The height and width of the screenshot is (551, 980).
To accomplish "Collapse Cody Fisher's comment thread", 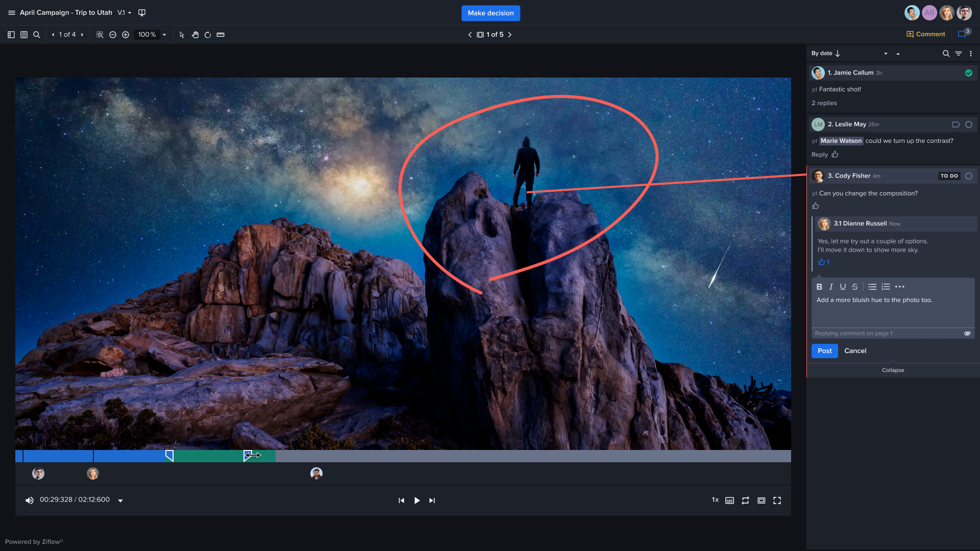I will click(893, 370).
